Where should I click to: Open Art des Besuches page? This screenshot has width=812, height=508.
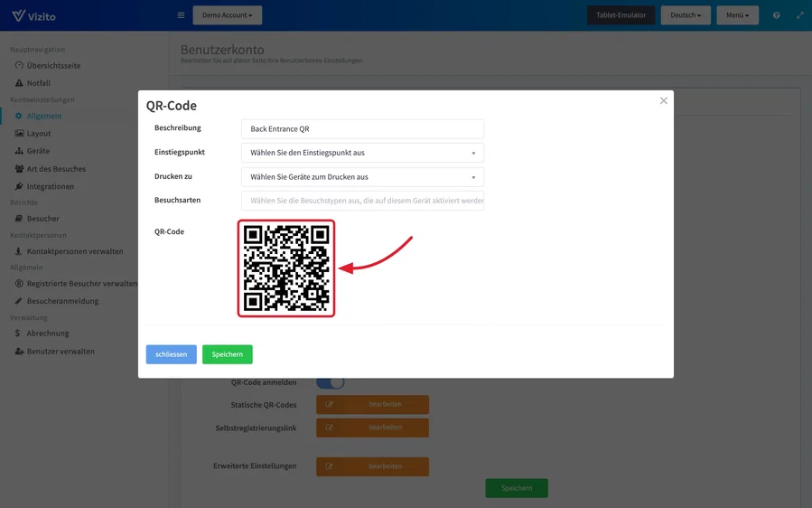coord(56,168)
